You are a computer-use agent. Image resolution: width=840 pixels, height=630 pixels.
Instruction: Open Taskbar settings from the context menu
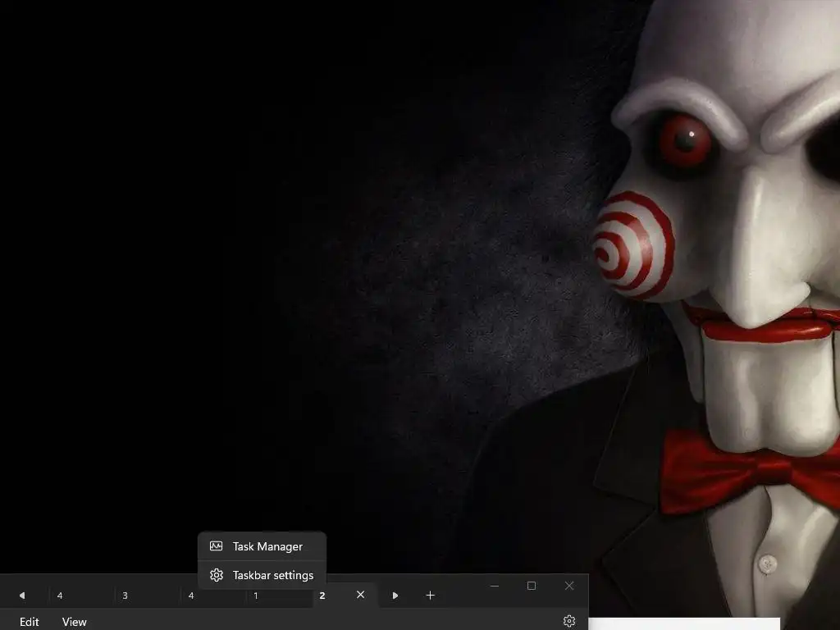(262, 575)
